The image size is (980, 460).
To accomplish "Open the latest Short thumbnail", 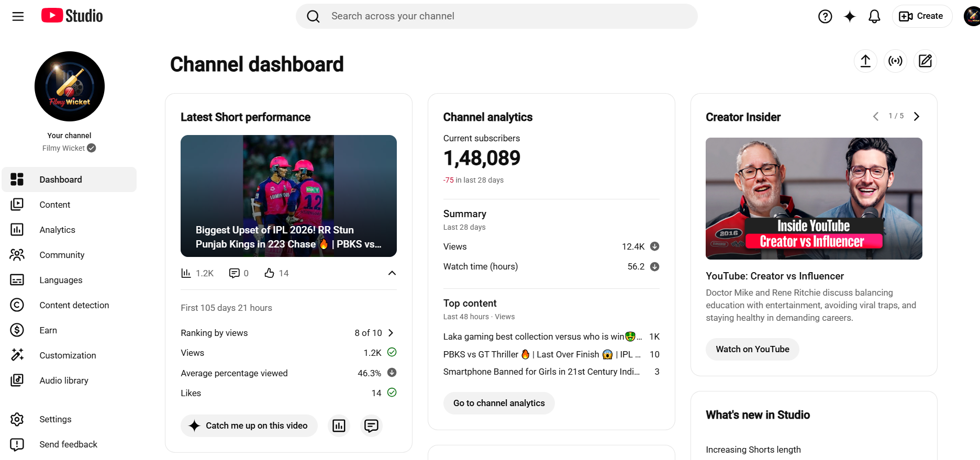I will [288, 196].
